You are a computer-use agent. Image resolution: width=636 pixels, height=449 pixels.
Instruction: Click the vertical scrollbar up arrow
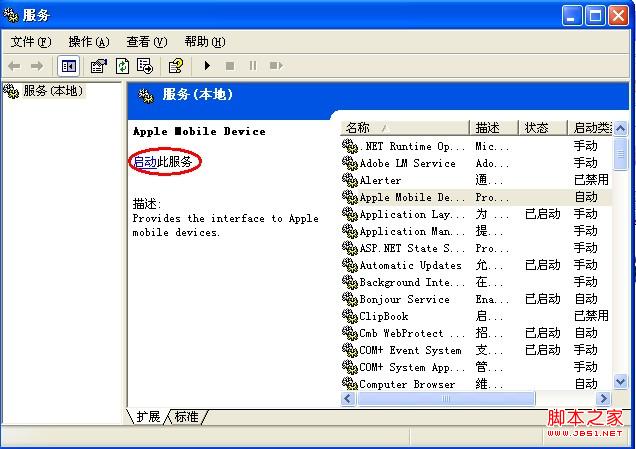click(x=620, y=129)
